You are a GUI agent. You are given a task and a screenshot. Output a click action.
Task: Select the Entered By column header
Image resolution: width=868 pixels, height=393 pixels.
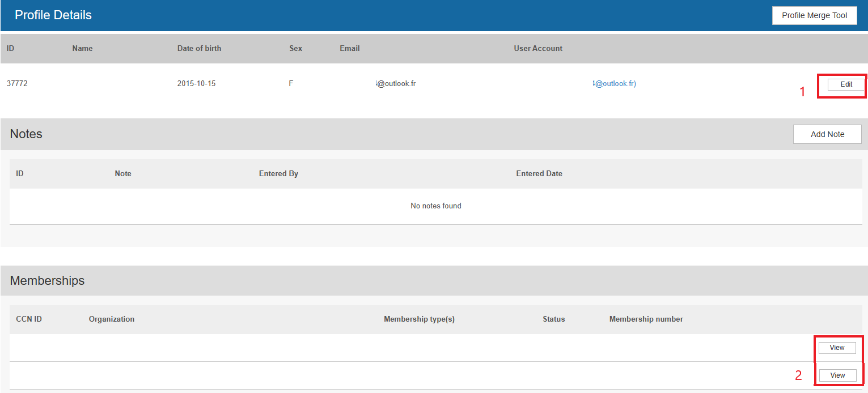[278, 174]
